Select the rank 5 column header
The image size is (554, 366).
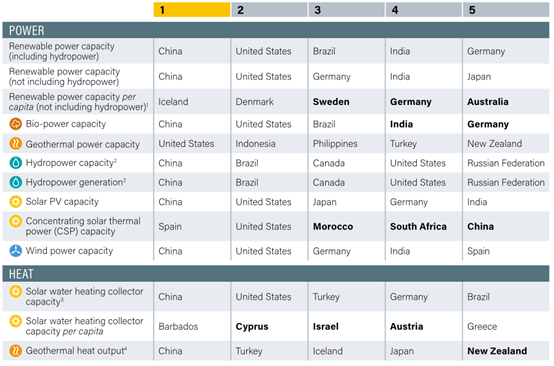coord(506,10)
